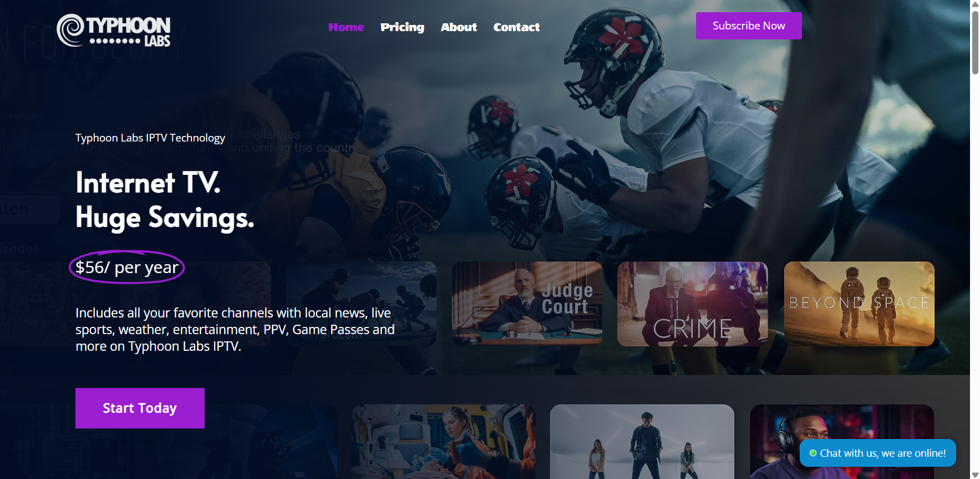980x479 pixels.
Task: Open the Home menu item
Action: [x=346, y=27]
